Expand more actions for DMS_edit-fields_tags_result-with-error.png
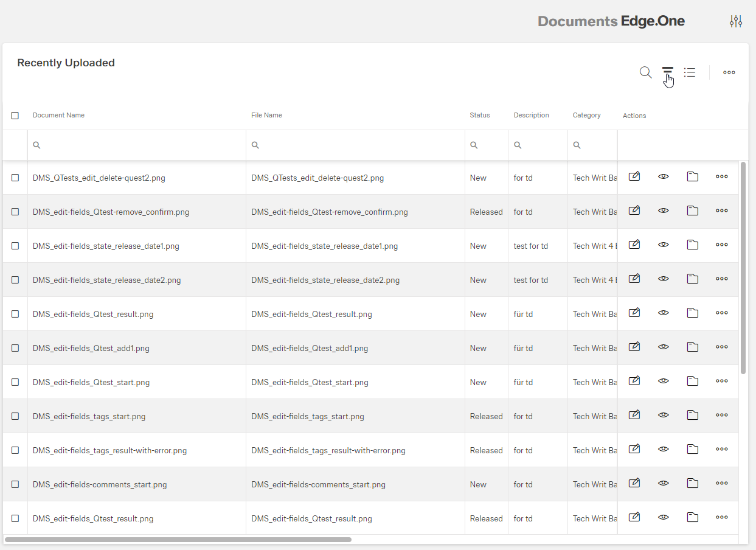The height and width of the screenshot is (550, 756). 721,449
